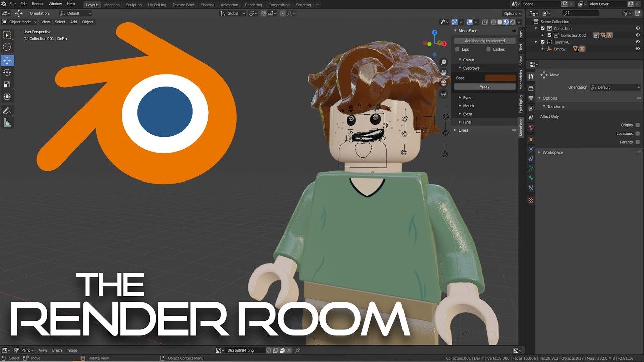The width and height of the screenshot is (644, 362).
Task: Select the Transform tool
Action: (7, 97)
